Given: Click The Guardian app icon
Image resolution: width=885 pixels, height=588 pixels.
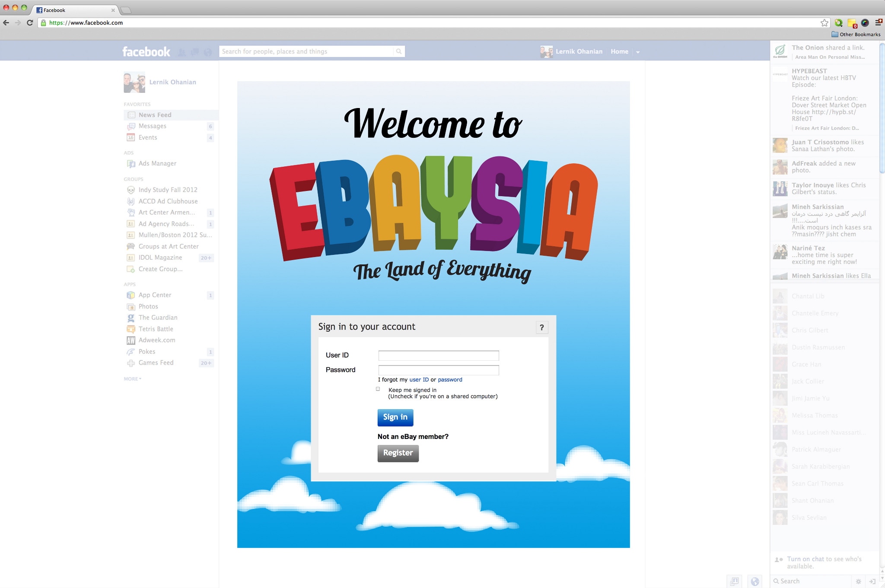Looking at the screenshot, I should click(131, 318).
